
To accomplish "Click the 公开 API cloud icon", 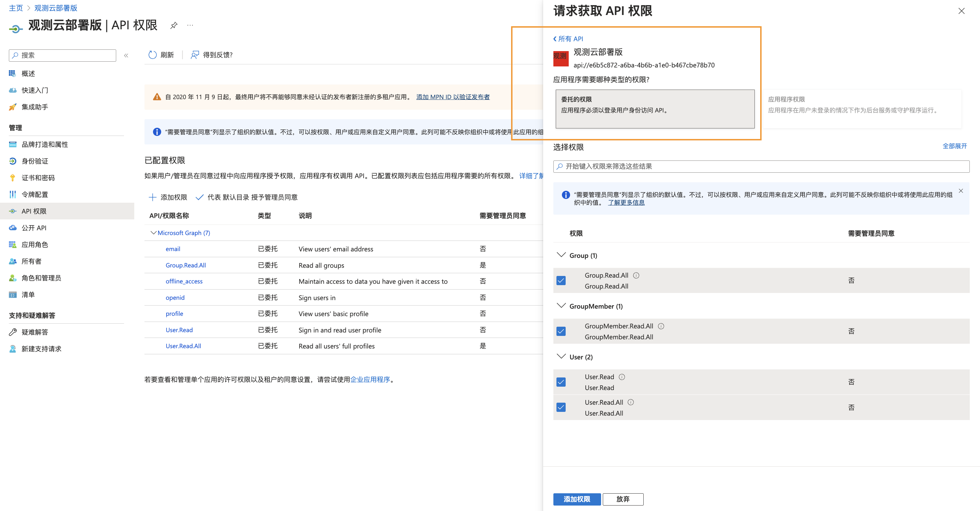I will (13, 228).
